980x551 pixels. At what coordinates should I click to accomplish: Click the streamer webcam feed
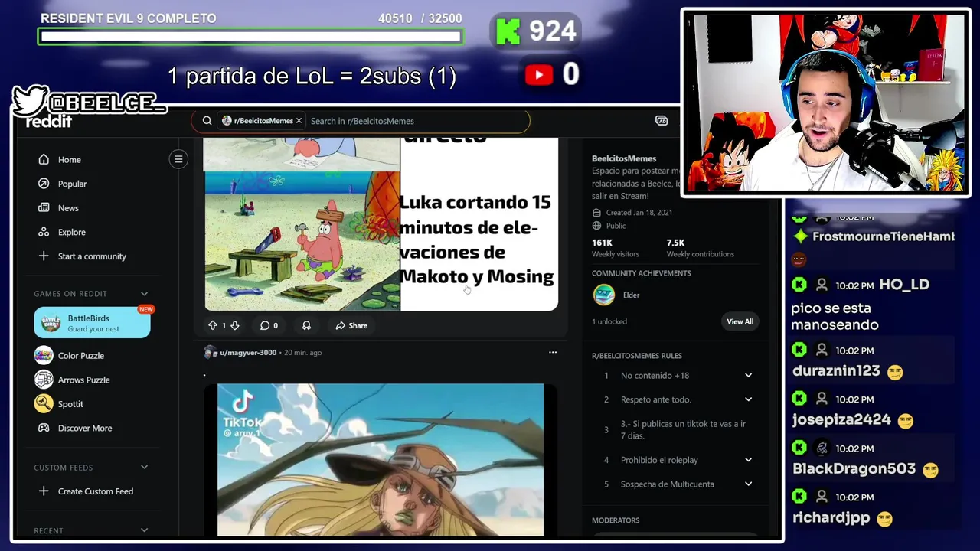tap(825, 102)
